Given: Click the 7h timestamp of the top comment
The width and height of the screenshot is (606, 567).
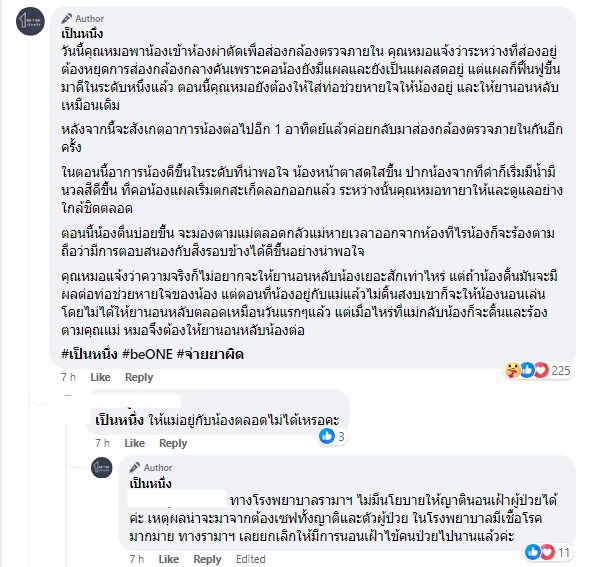Looking at the screenshot, I should [x=66, y=377].
